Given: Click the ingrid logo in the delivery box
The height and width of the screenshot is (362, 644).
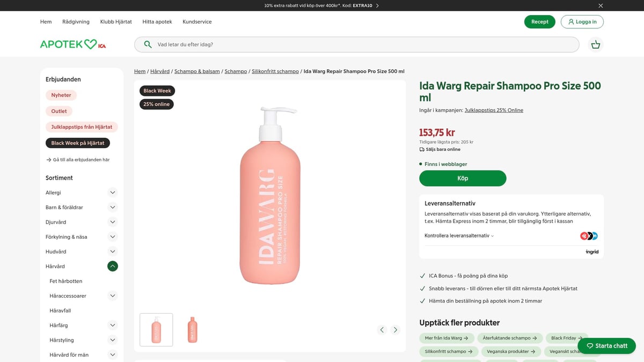Looking at the screenshot, I should tap(592, 251).
